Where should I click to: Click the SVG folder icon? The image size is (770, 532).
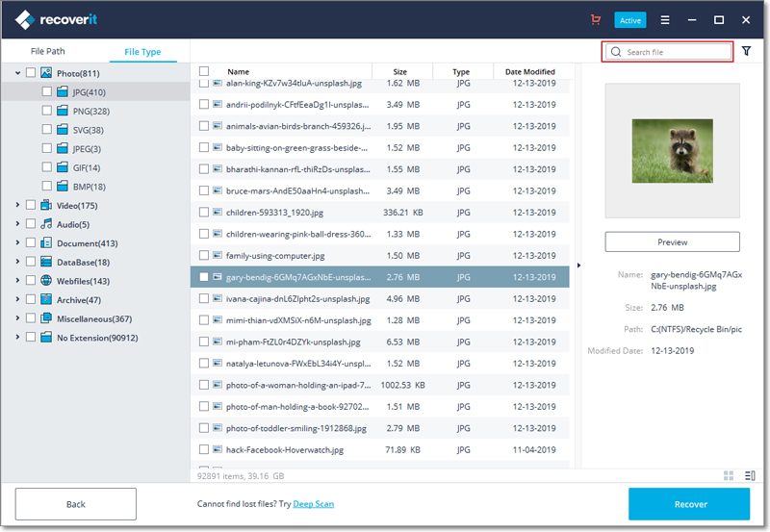(x=63, y=130)
